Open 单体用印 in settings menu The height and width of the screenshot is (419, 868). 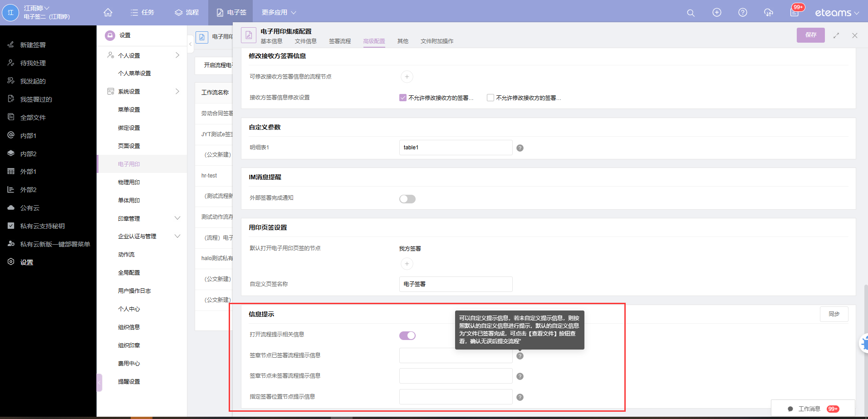pos(129,201)
